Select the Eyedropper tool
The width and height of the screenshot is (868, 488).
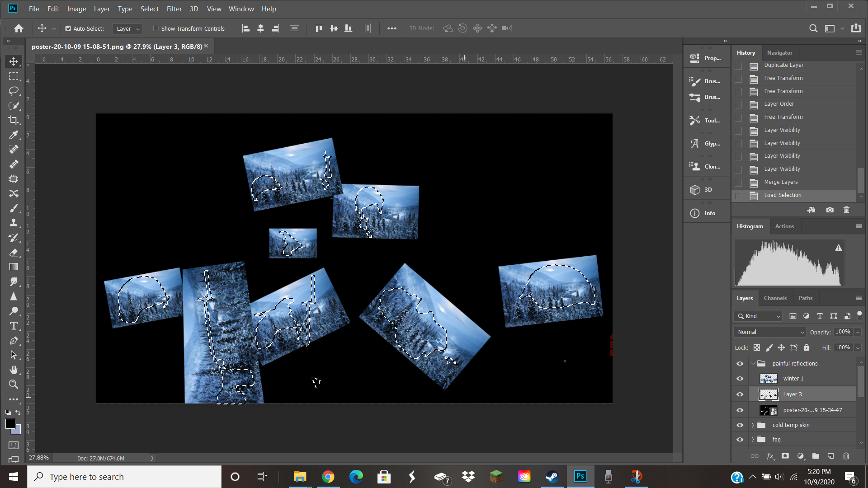pyautogui.click(x=14, y=135)
